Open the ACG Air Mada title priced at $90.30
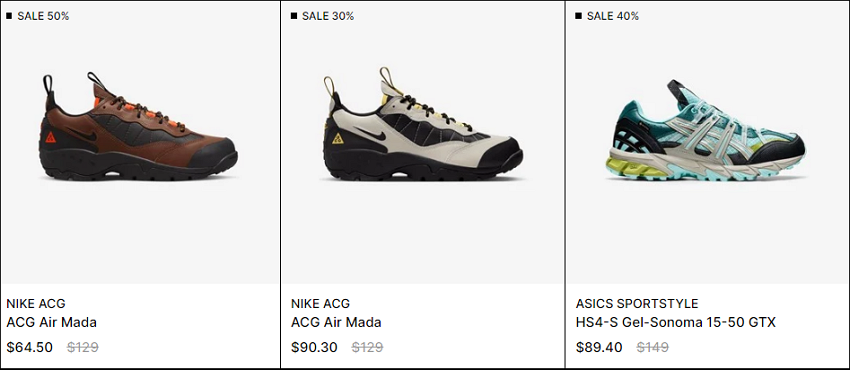This screenshot has width=850, height=370. (336, 322)
